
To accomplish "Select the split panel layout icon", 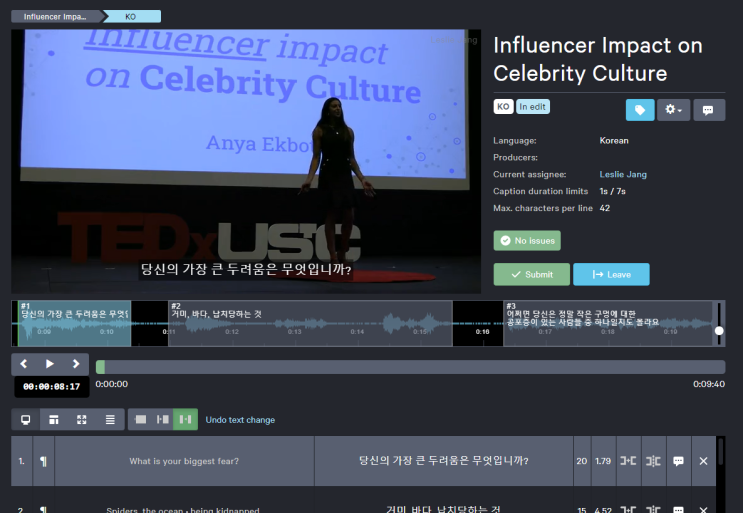I will (x=54, y=420).
